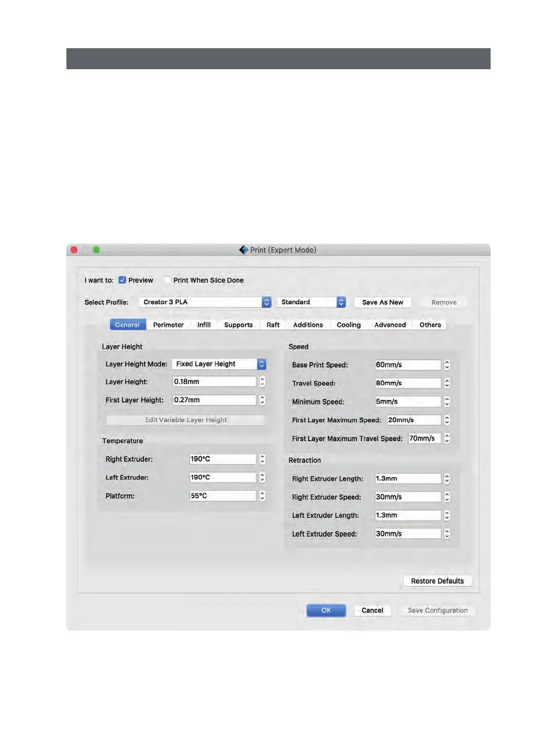Screen dimensions: 557x756
Task: Adjust Right Extruder temperature stepper
Action: coord(262,459)
